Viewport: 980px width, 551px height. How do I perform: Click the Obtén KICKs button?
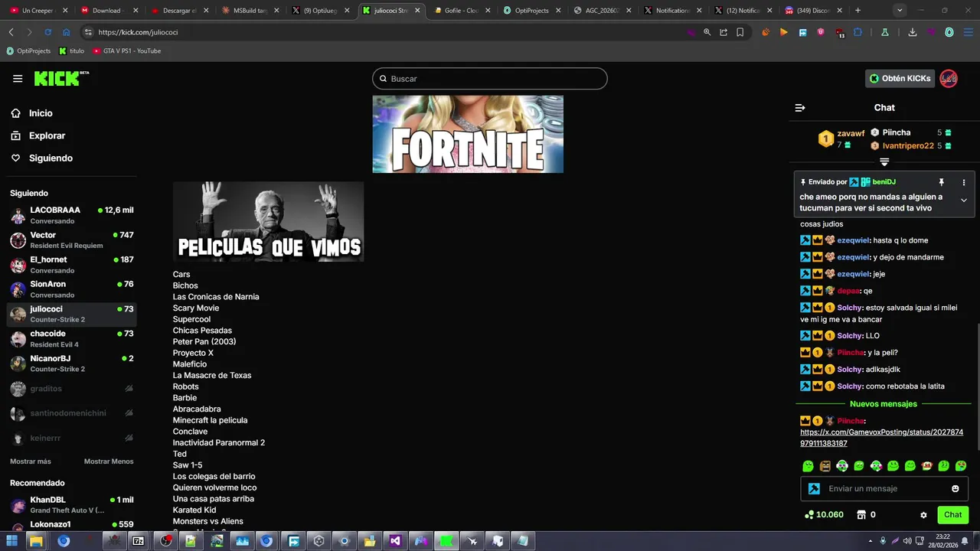[x=900, y=78]
